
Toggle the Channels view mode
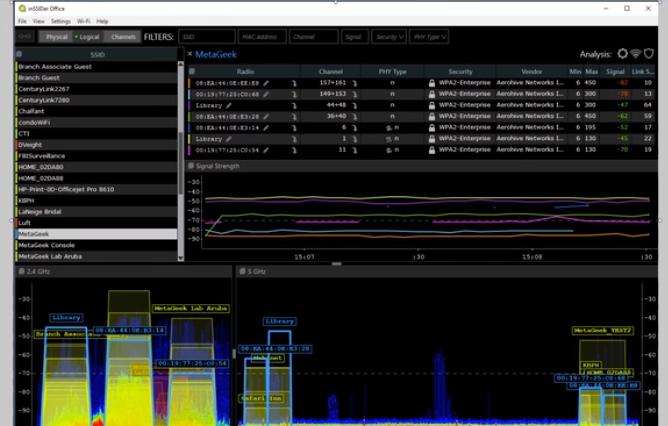124,37
